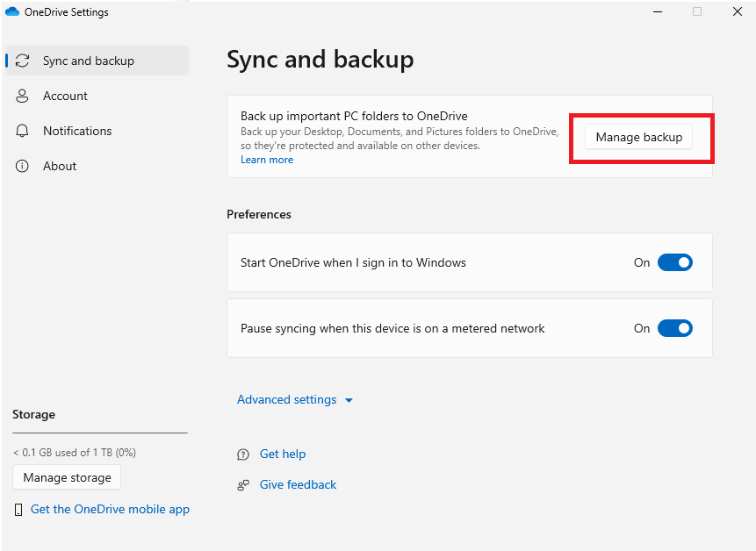Click the About info icon
Screen dimensions: 756x551
tap(23, 167)
